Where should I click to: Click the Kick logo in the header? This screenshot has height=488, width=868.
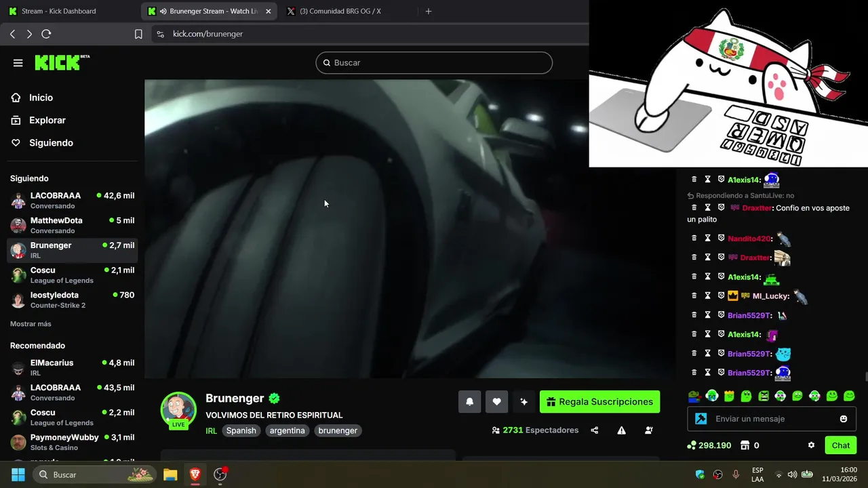pos(62,62)
